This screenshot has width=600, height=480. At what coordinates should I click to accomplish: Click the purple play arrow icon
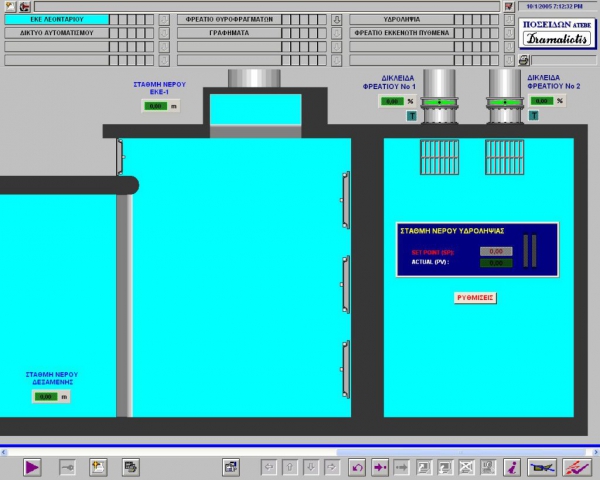tap(32, 466)
